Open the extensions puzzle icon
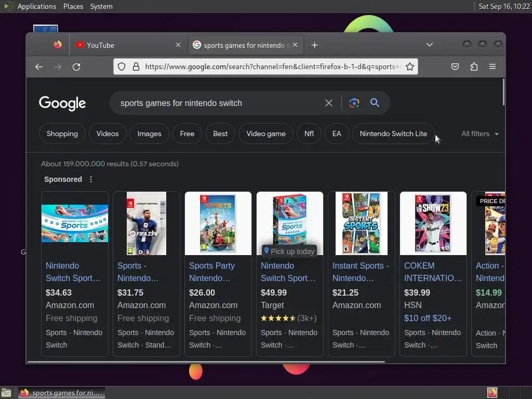 (x=474, y=67)
